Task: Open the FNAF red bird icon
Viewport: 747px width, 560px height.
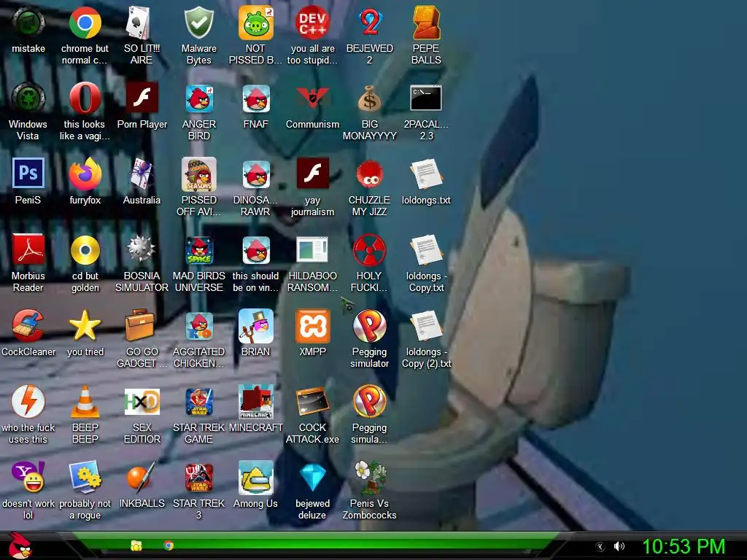Action: click(x=255, y=98)
